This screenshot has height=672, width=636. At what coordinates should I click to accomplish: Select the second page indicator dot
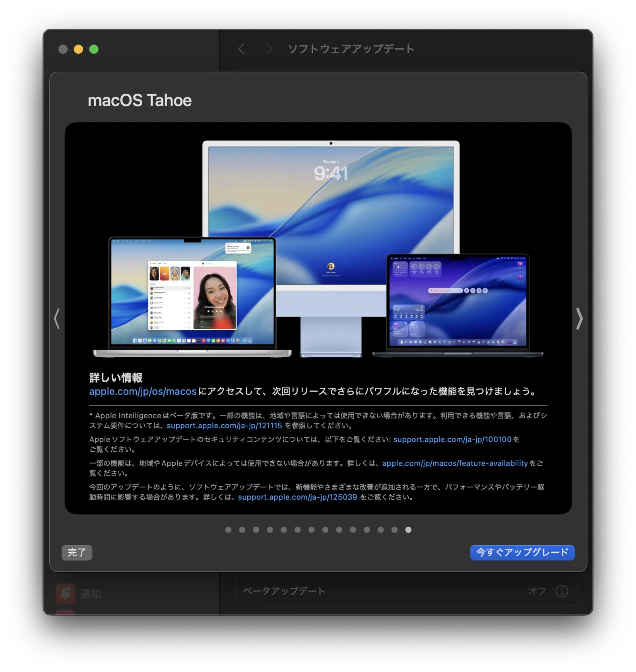[x=242, y=530]
